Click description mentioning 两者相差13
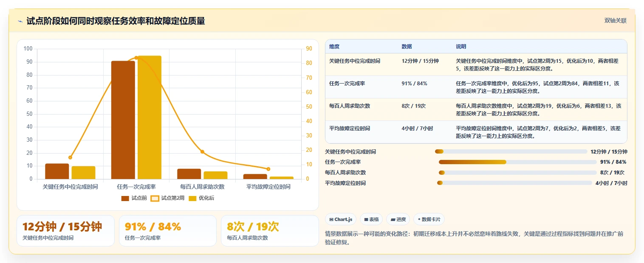This screenshot has width=644, height=263. click(x=539, y=109)
